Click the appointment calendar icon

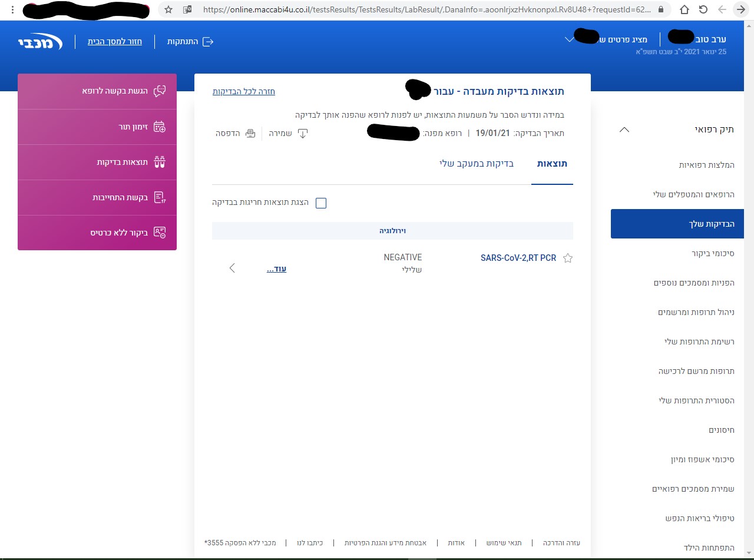point(160,126)
